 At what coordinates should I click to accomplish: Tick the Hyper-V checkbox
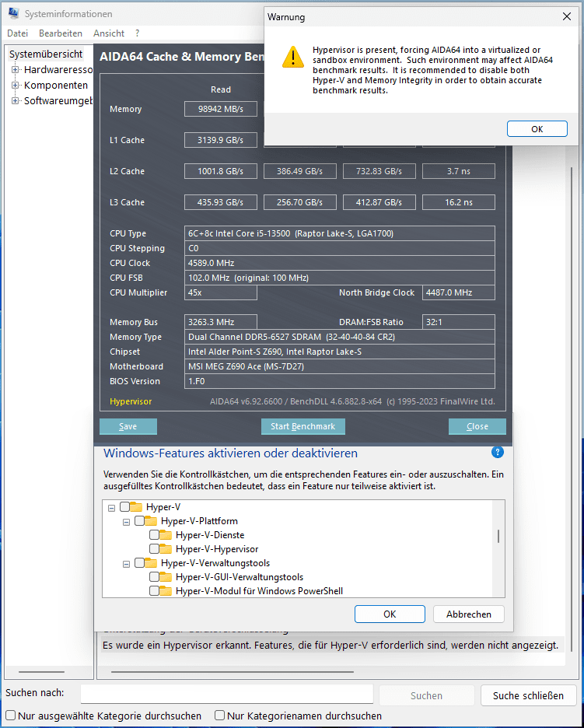pos(124,506)
